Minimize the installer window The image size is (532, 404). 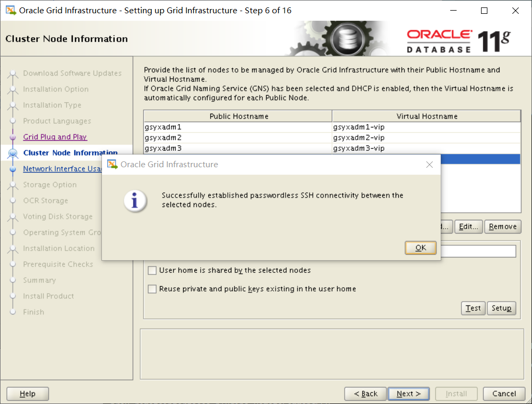coord(453,11)
